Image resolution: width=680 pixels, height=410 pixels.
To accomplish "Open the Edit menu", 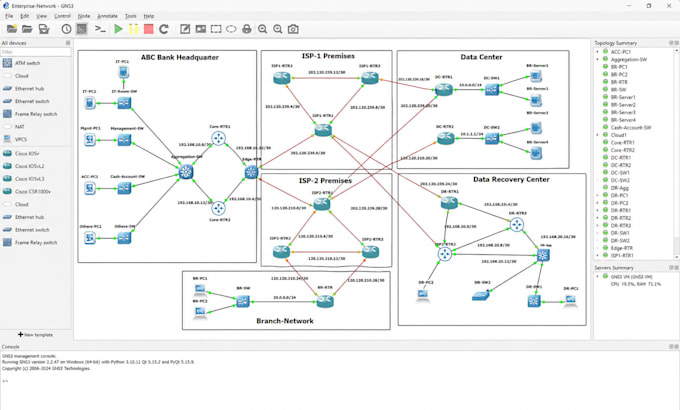I will point(25,16).
